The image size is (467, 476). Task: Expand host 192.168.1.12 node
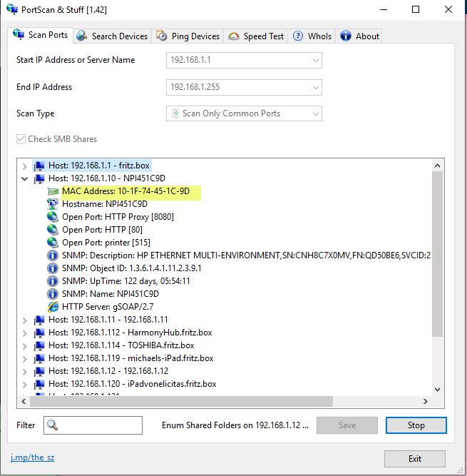coord(24,372)
